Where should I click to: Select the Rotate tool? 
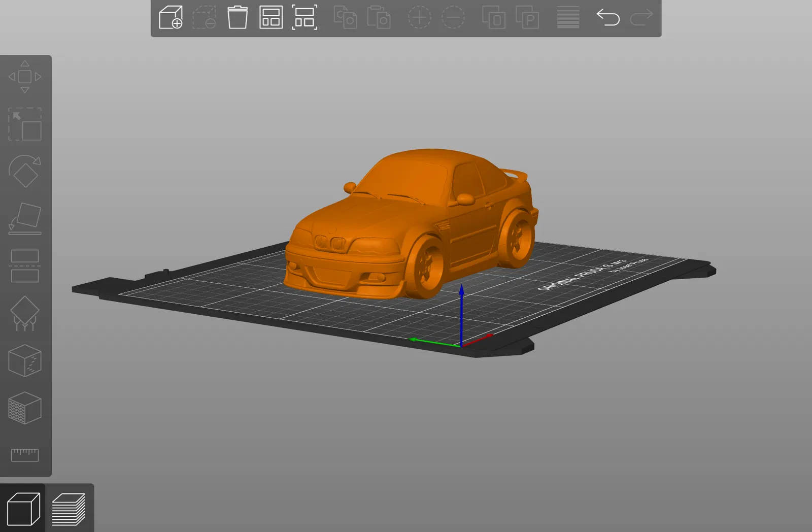[x=25, y=171]
